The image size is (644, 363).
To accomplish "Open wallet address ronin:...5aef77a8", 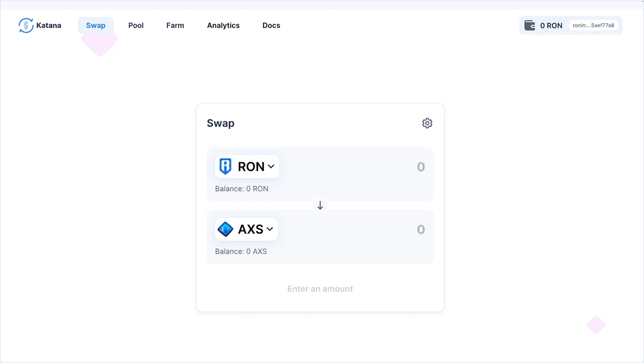I will [594, 25].
